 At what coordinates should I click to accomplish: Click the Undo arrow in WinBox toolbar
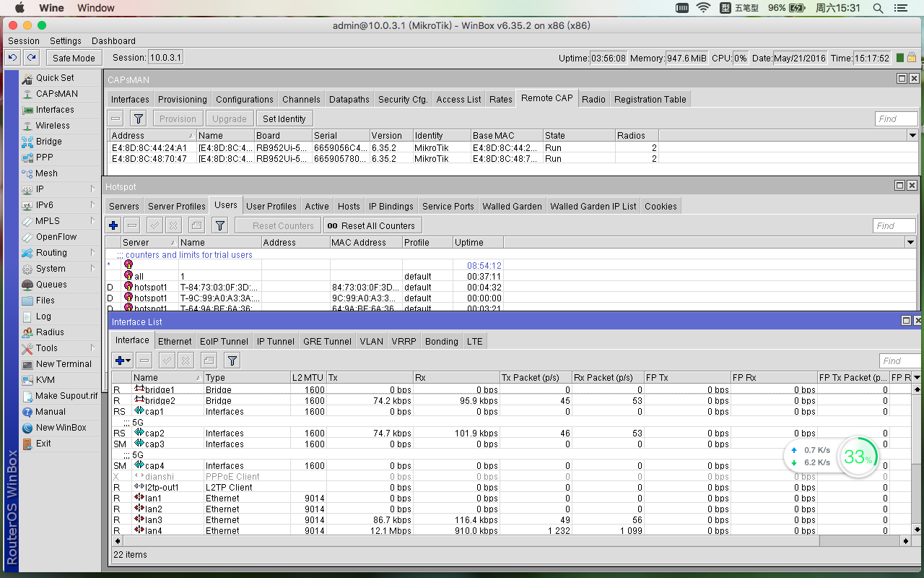coord(12,58)
